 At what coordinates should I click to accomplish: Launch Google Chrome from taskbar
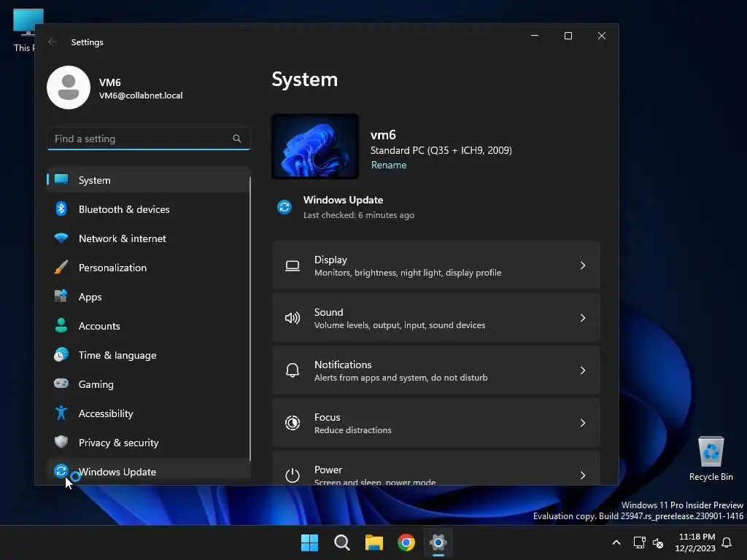(406, 542)
